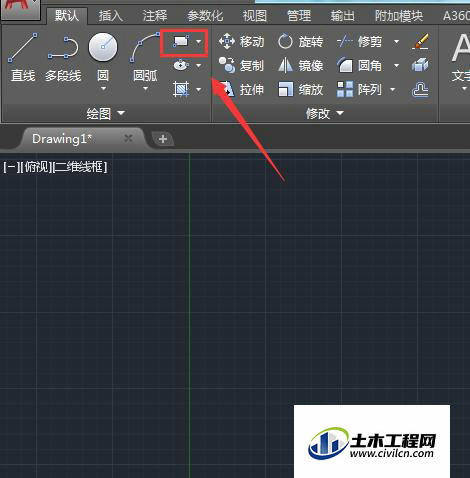Open the Manage (管理) ribbon tab
Screen dimensions: 470x478
[299, 16]
